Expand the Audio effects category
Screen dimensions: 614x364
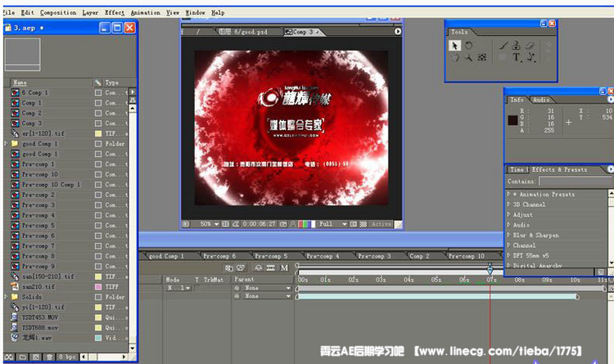[508, 225]
